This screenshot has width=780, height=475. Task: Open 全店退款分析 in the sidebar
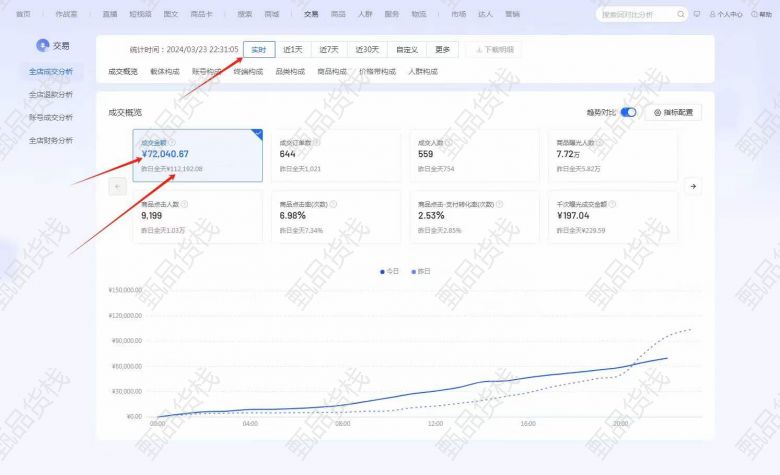pos(51,95)
